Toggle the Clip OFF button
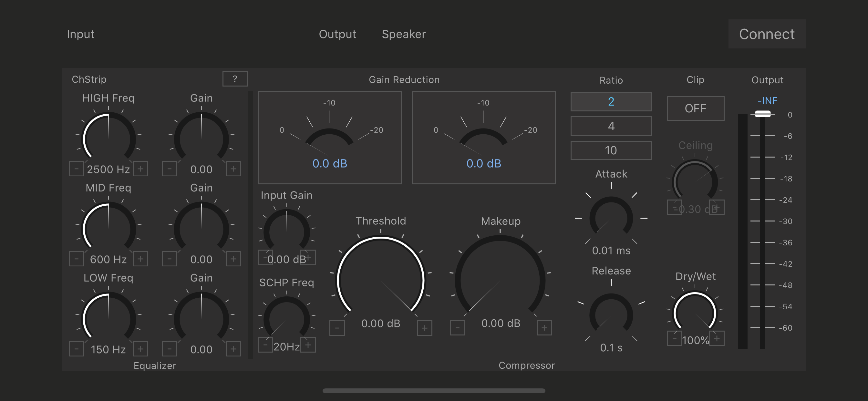Image resolution: width=868 pixels, height=401 pixels. pos(695,108)
